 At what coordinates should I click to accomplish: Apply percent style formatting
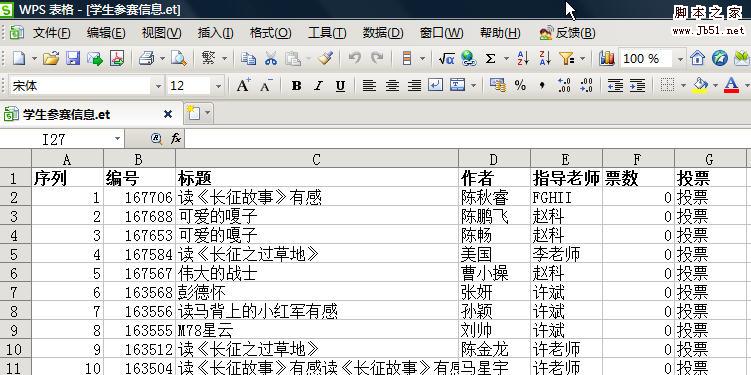[x=520, y=86]
